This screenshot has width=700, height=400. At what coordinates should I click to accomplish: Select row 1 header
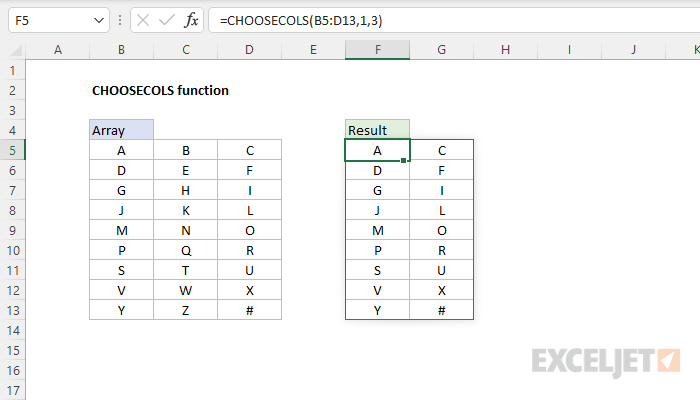(x=12, y=71)
